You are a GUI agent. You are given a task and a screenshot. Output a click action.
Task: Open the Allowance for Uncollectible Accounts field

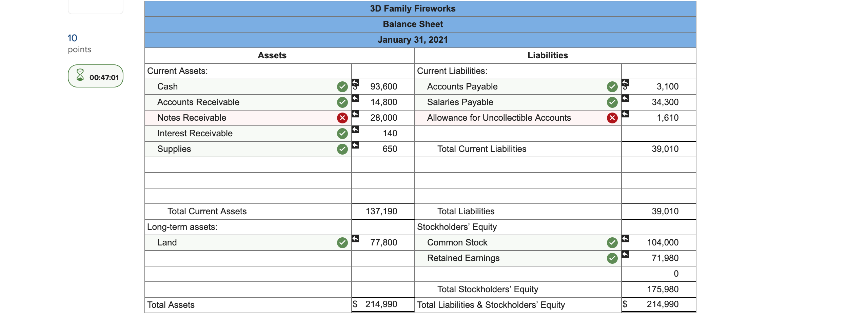pos(518,118)
